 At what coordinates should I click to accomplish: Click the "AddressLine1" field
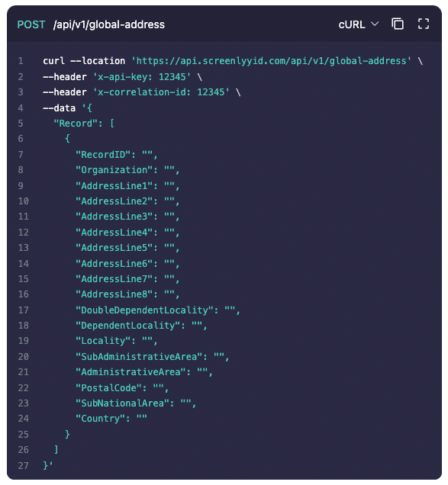(x=127, y=185)
